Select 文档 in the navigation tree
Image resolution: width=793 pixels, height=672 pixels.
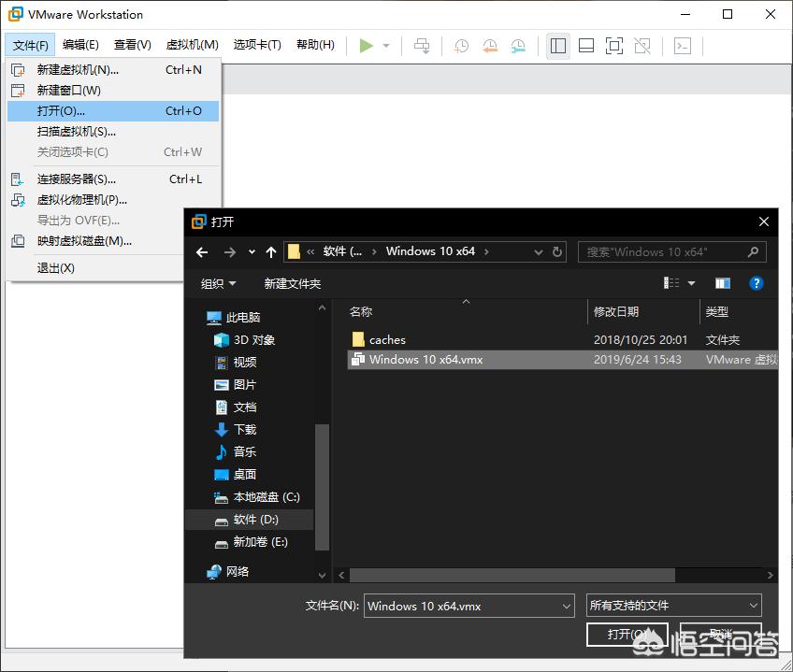pos(237,407)
